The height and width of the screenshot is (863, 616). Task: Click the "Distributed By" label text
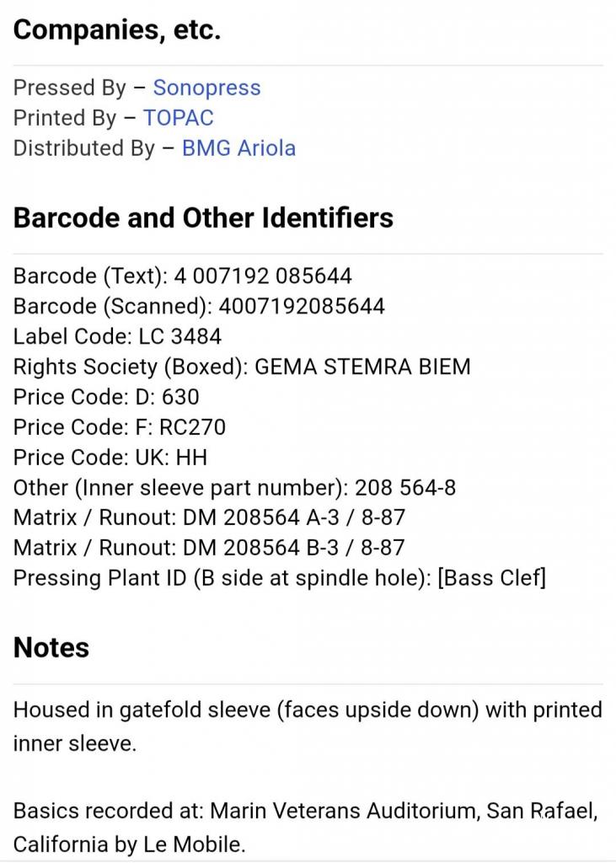[83, 148]
